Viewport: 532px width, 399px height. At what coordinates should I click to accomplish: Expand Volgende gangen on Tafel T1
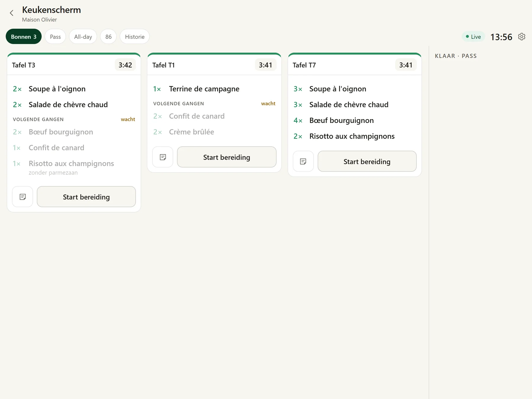coord(214,103)
